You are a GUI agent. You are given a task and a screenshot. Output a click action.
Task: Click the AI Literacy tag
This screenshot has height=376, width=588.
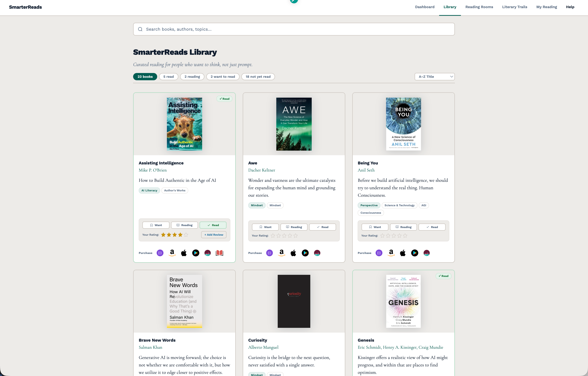click(x=149, y=190)
